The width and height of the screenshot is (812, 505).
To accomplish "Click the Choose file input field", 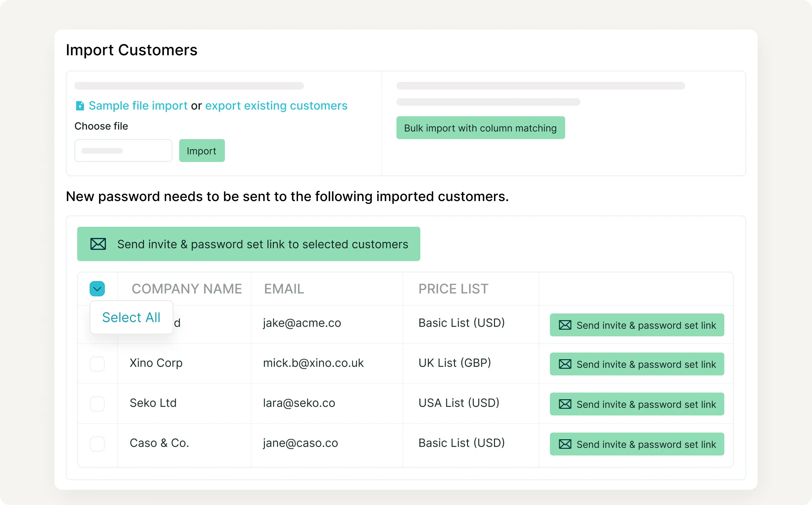I will point(123,151).
